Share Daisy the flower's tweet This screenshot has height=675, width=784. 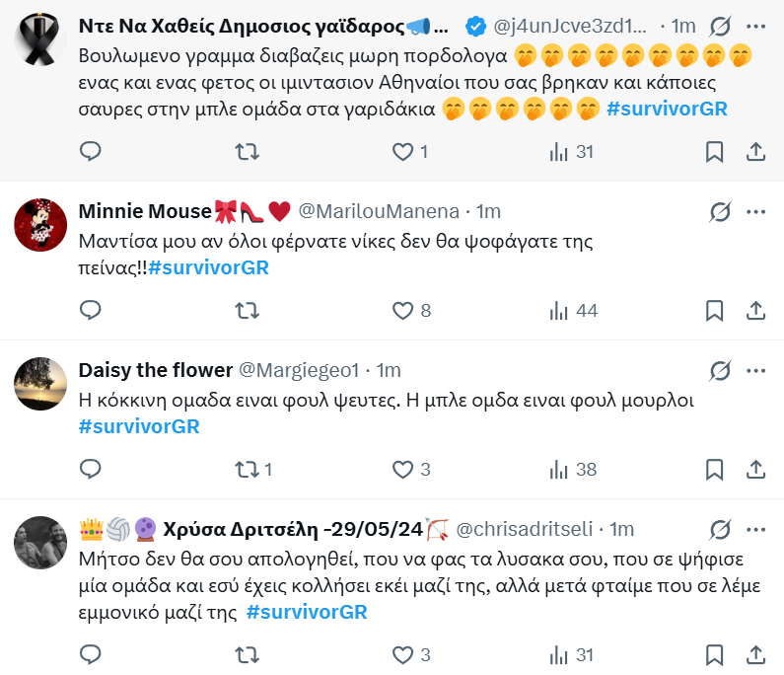pos(755,469)
